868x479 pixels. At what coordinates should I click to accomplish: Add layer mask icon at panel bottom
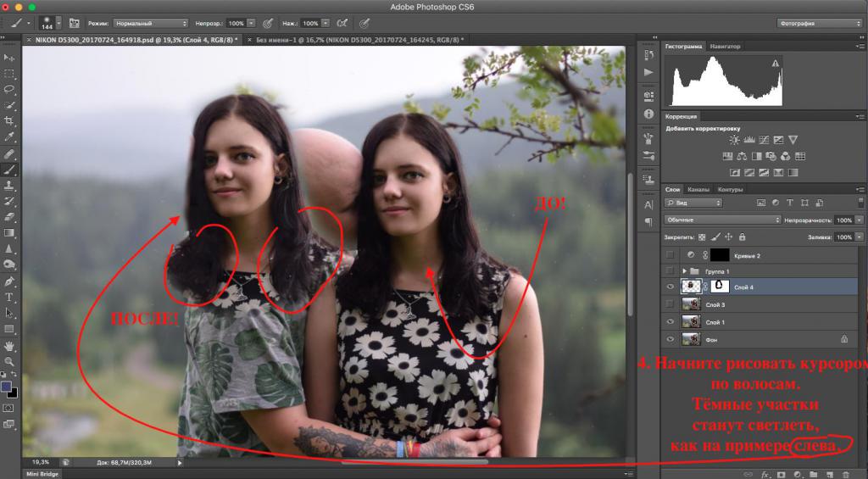[781, 475]
